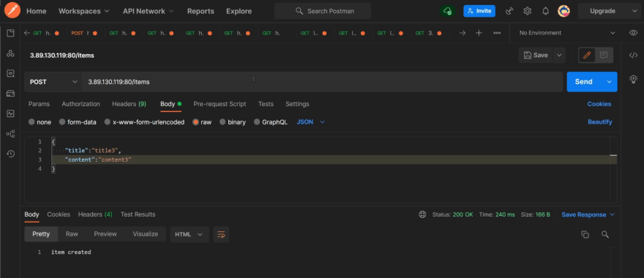Switch to the Params tab
Image resolution: width=644 pixels, height=278 pixels.
point(39,104)
